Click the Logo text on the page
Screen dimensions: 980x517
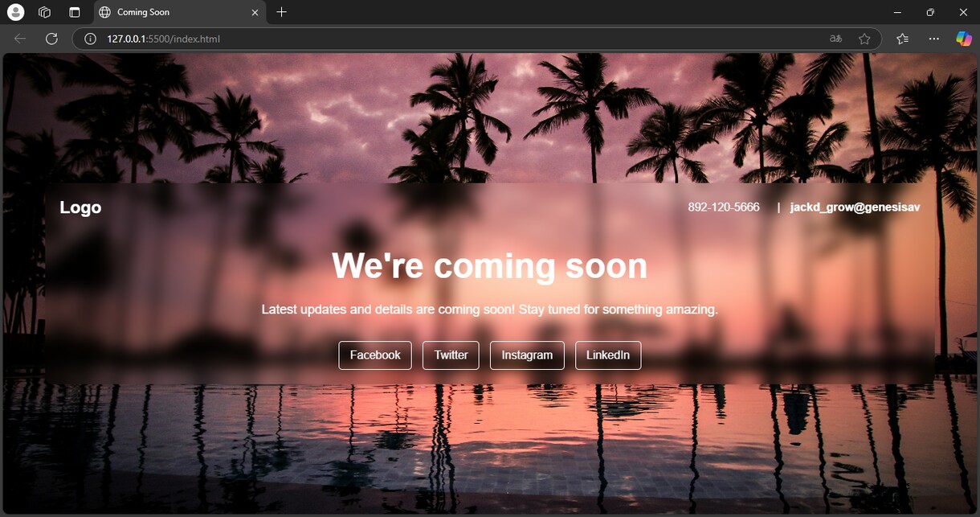tap(80, 207)
